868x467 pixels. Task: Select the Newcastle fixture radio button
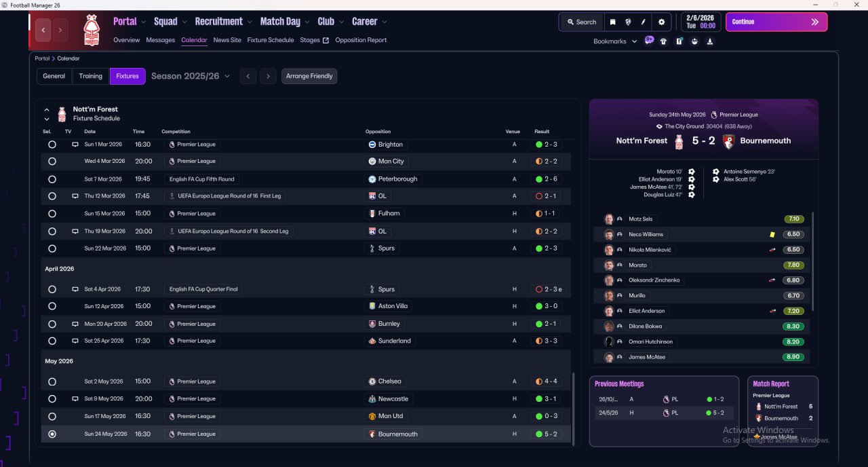coord(52,399)
